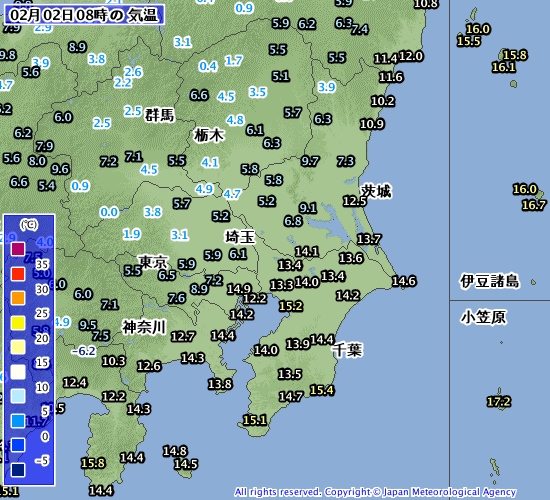The image size is (550, 500).
Task: Select the magenta legend swatch above 35
Action: click(x=18, y=249)
